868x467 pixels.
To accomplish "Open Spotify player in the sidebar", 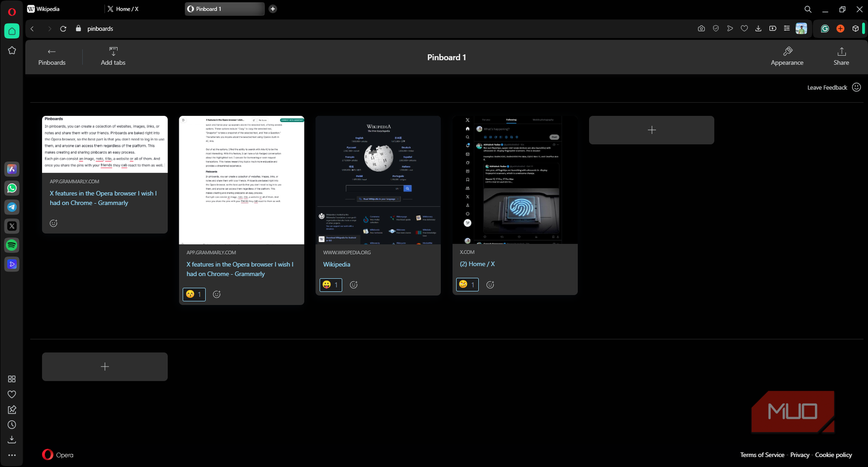I will click(12, 245).
